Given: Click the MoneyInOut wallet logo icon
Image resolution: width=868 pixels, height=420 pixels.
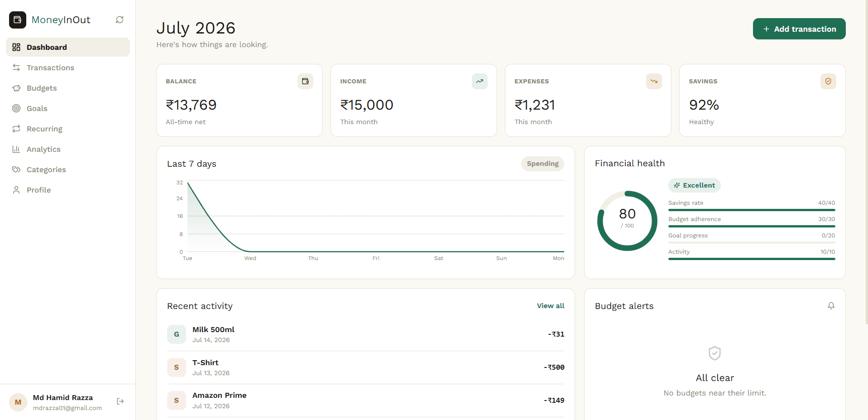Looking at the screenshot, I should pyautogui.click(x=18, y=20).
